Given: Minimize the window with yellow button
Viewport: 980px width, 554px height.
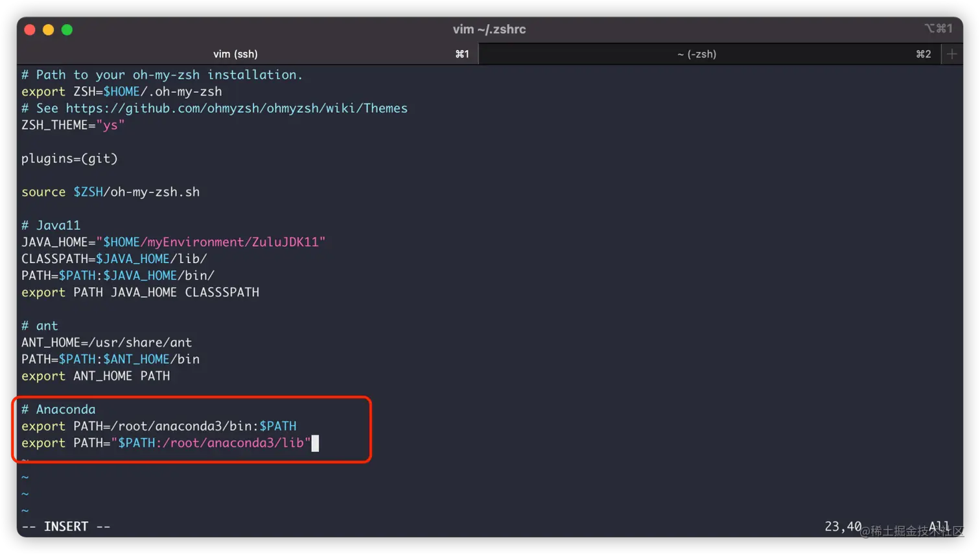Looking at the screenshot, I should pyautogui.click(x=48, y=30).
